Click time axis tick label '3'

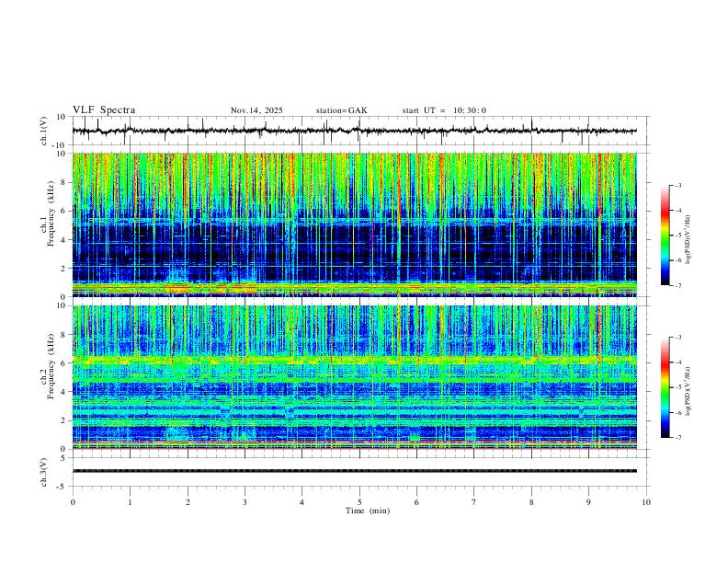pos(245,502)
